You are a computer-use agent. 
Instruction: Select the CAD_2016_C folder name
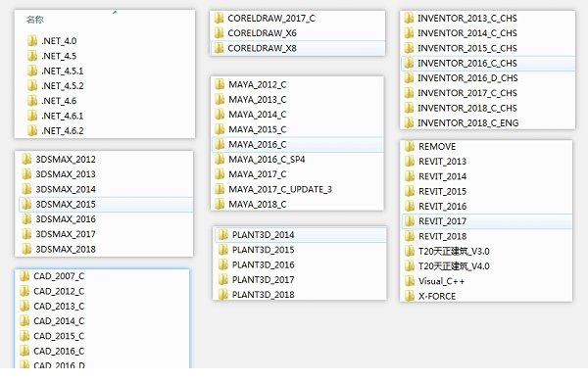coord(59,351)
